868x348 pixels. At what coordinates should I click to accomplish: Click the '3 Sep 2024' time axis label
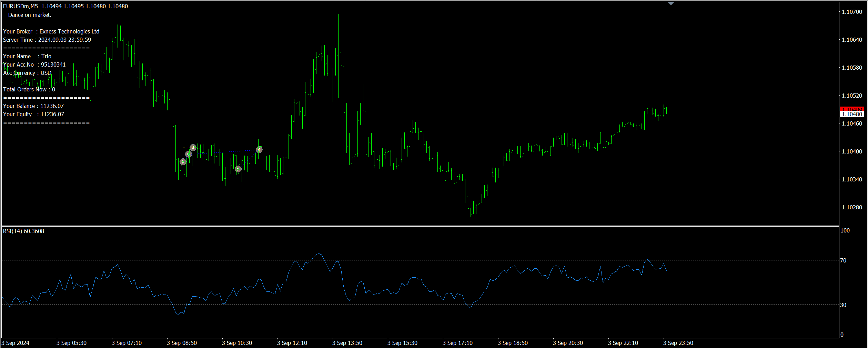coord(16,343)
